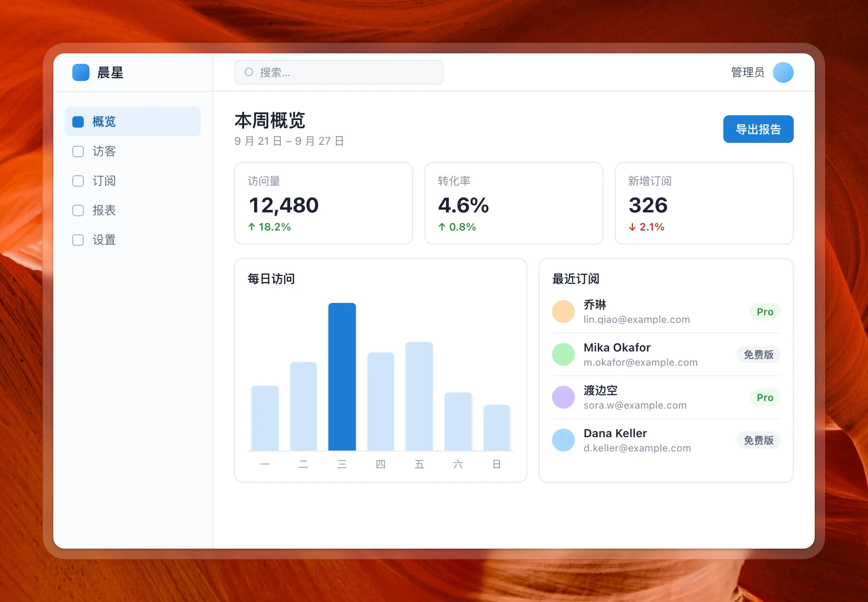Open the 设置 label in sidebar
This screenshot has width=868, height=602.
[x=104, y=240]
